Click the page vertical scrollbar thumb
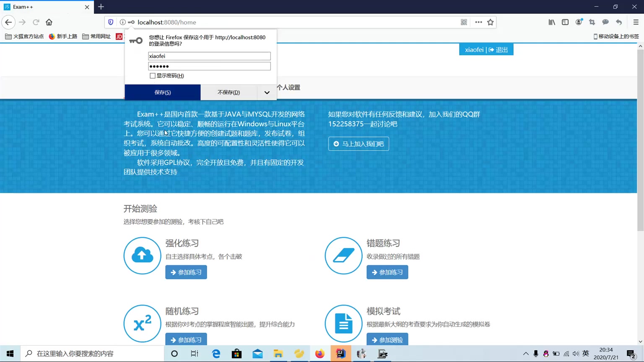The width and height of the screenshot is (644, 362). coord(640,140)
